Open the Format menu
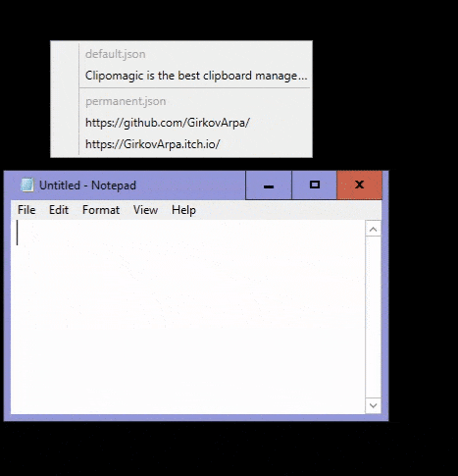The image size is (458, 476). [x=101, y=210]
